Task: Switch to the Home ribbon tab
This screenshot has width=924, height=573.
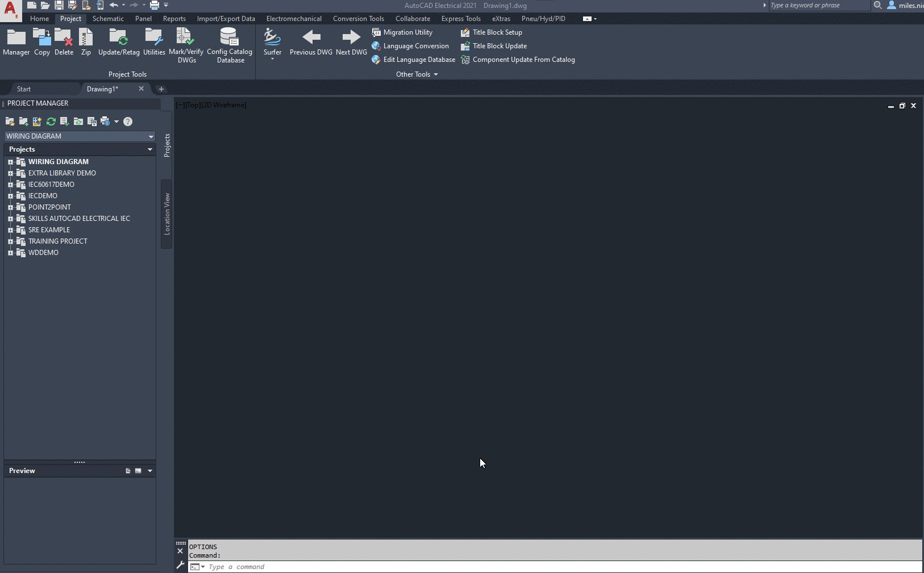Action: click(x=39, y=19)
